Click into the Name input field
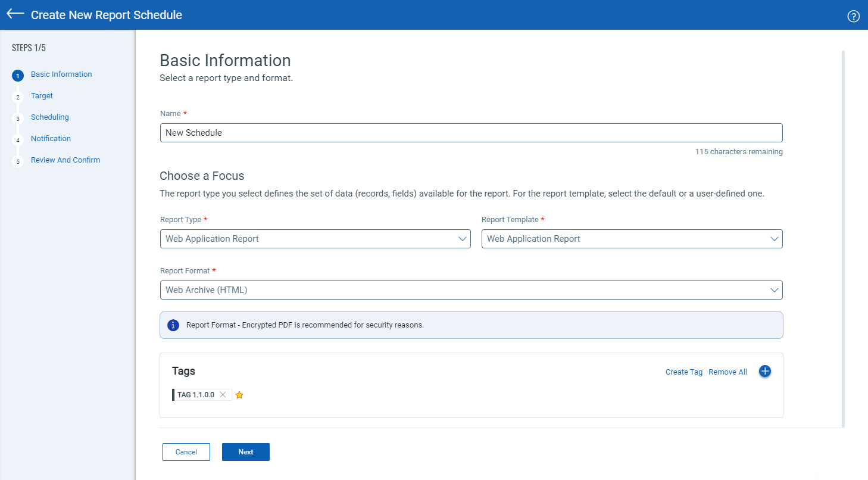 click(x=471, y=133)
